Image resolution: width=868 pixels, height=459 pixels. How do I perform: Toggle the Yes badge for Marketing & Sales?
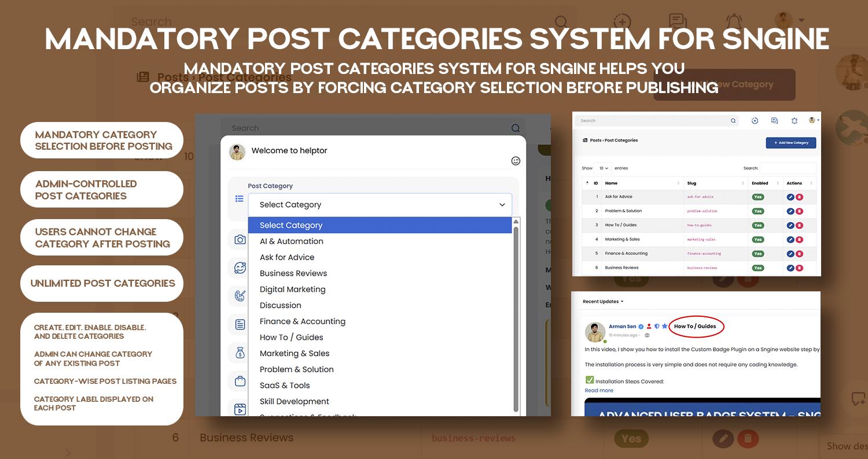pyautogui.click(x=757, y=239)
